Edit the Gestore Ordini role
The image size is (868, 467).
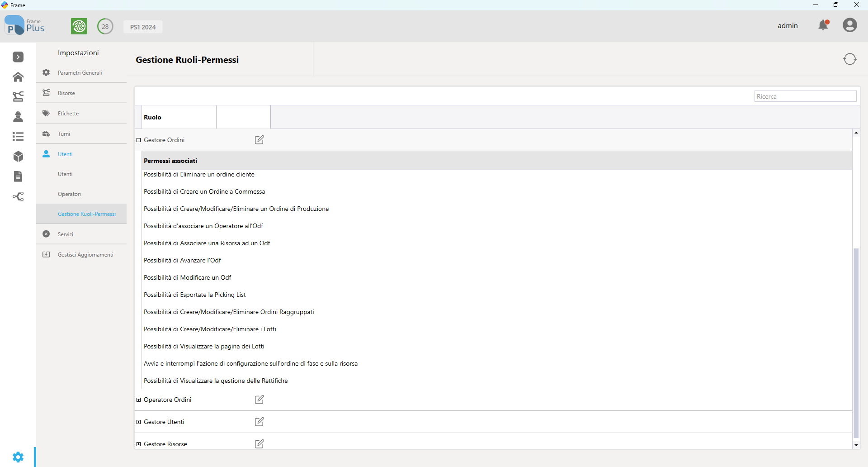pyautogui.click(x=259, y=140)
